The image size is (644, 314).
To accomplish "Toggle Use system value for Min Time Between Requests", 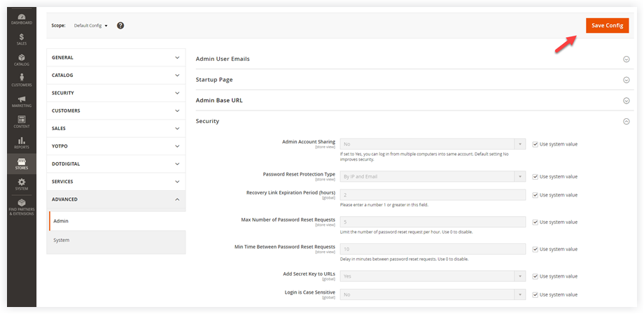I will [535, 249].
